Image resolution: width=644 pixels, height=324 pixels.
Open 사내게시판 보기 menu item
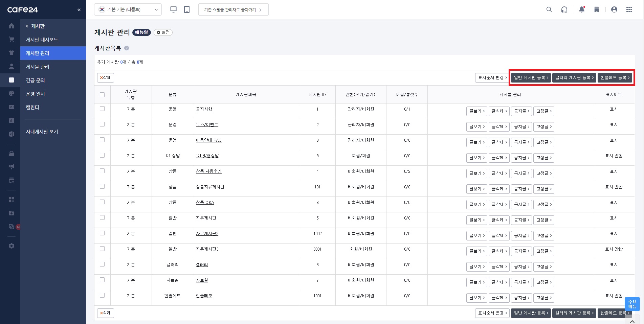[53, 132]
